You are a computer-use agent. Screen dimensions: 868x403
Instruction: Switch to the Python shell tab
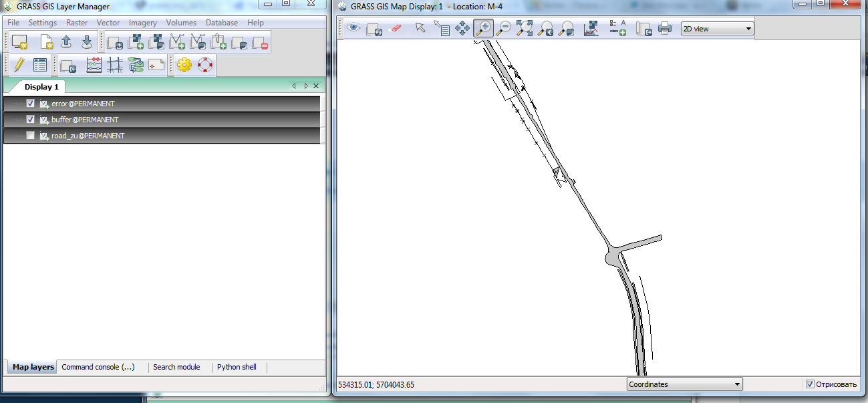pyautogui.click(x=237, y=367)
